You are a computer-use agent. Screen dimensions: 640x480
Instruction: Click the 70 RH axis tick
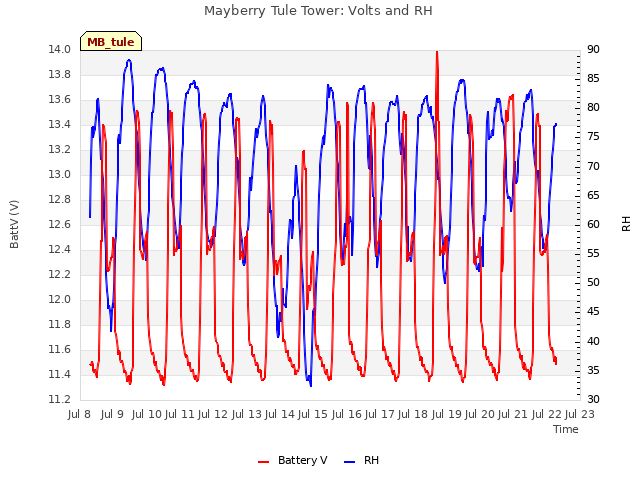(593, 167)
